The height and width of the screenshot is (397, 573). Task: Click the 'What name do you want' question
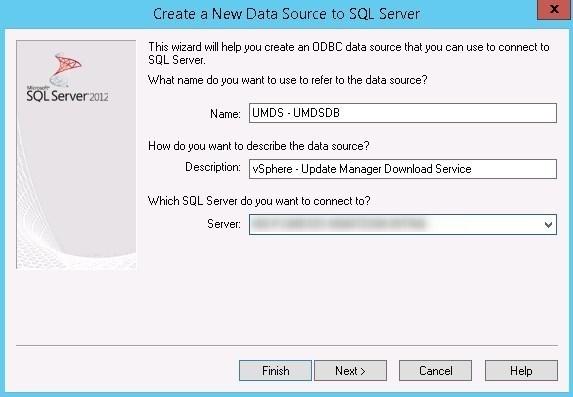pos(288,80)
